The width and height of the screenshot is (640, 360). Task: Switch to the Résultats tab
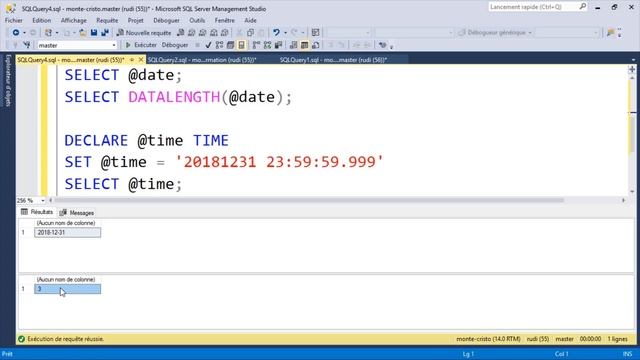pyautogui.click(x=37, y=212)
